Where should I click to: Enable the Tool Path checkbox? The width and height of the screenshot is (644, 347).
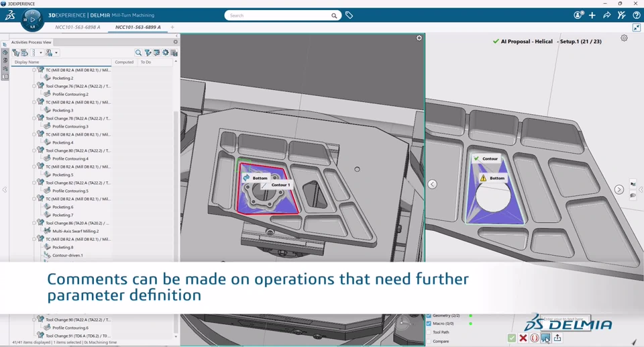(x=429, y=332)
